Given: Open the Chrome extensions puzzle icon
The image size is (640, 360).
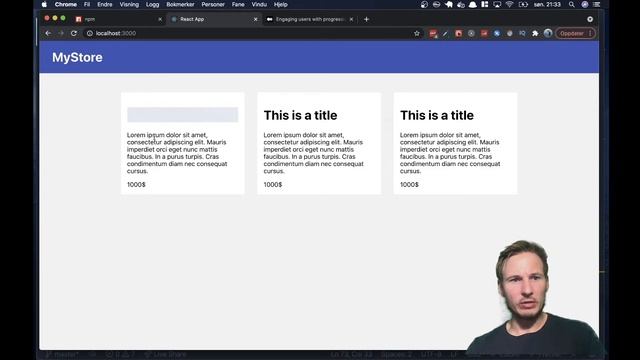Looking at the screenshot, I should pyautogui.click(x=535, y=33).
